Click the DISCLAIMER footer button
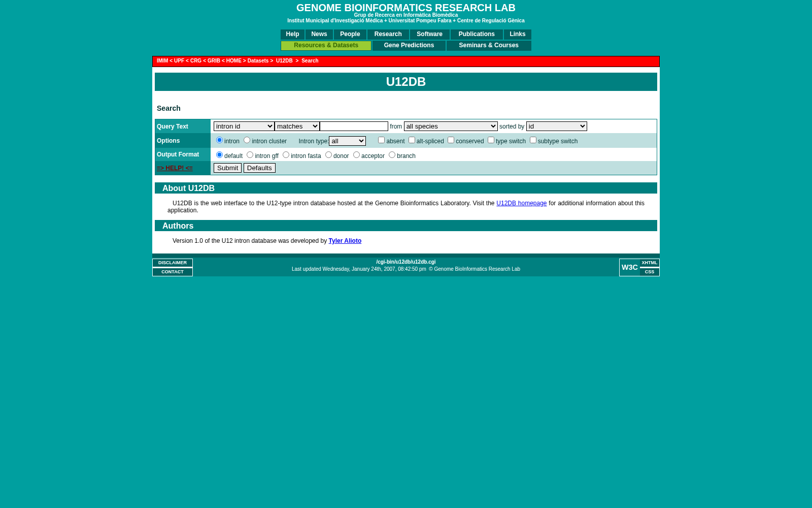The image size is (812, 508). [173, 263]
